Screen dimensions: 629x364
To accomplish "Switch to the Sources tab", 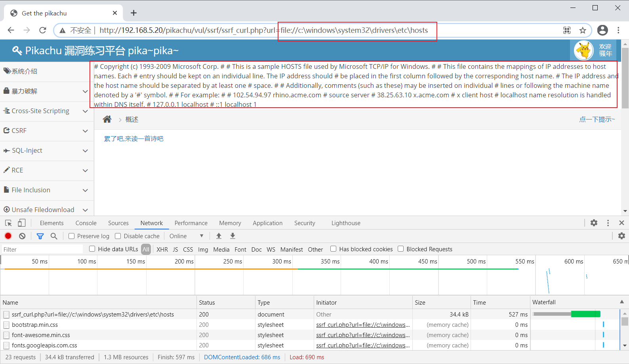I will click(x=118, y=223).
